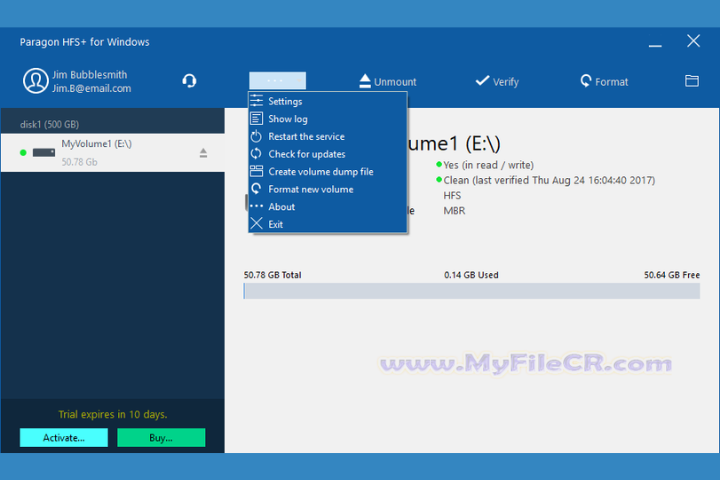This screenshot has width=720, height=480.
Task: Click the 50.64 GB Free label
Action: [x=672, y=275]
